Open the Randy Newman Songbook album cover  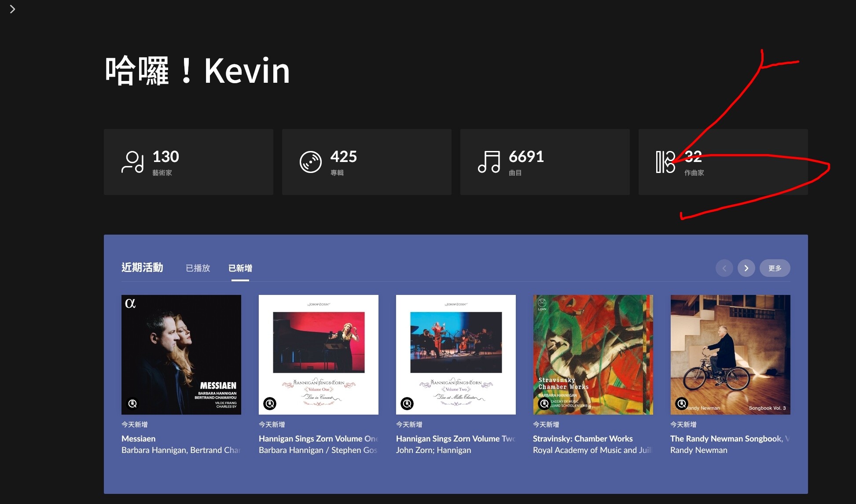click(x=731, y=355)
